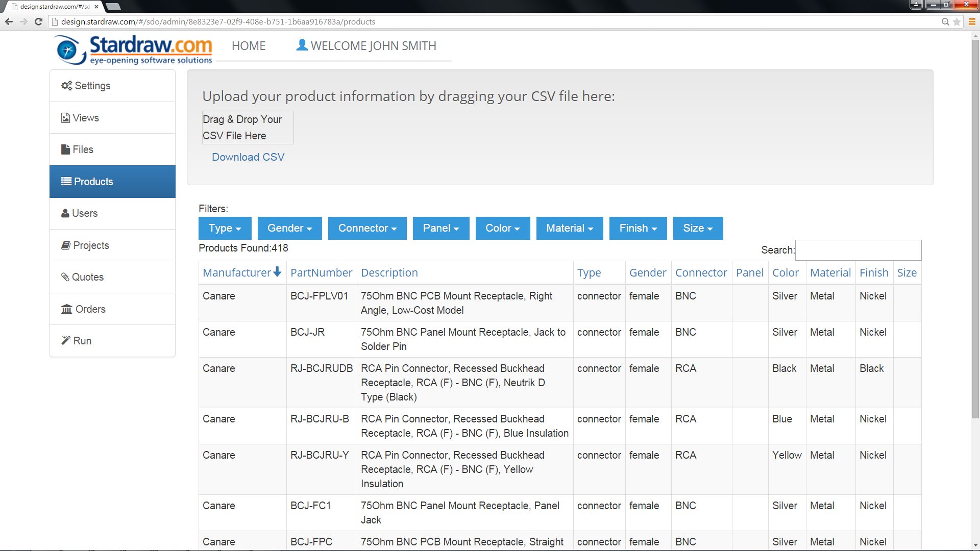This screenshot has height=551, width=980.
Task: Click the Run magic wand icon
Action: (66, 341)
